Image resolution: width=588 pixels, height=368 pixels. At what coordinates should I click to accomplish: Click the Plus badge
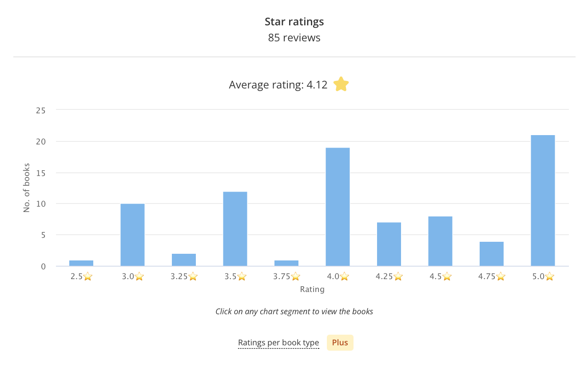[x=340, y=343]
